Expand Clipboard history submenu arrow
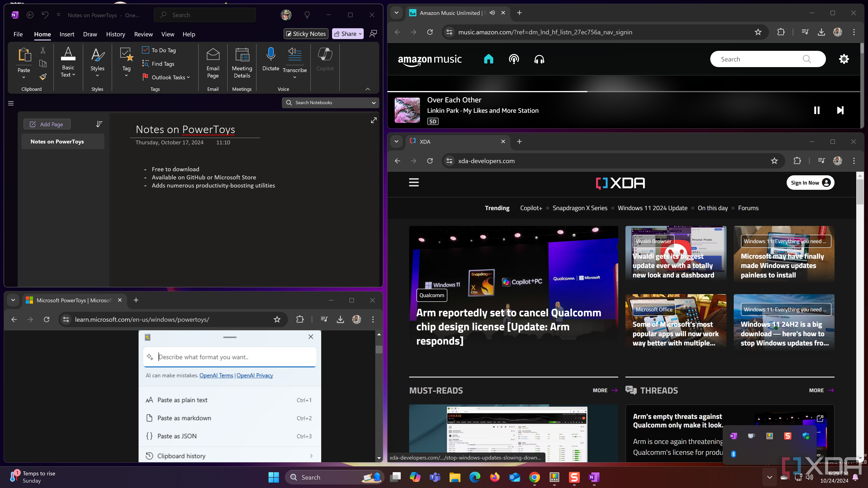868x488 pixels. pyautogui.click(x=311, y=455)
